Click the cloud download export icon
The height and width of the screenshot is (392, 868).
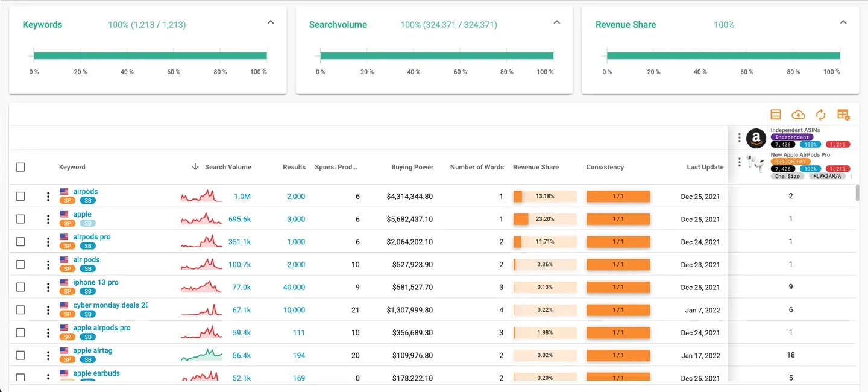tap(798, 115)
